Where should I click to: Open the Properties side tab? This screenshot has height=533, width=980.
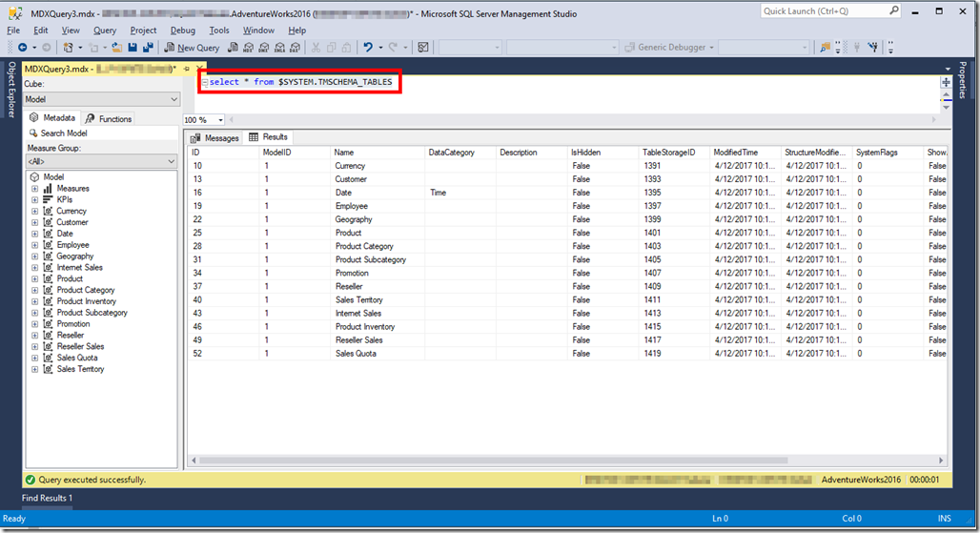pos(963,80)
